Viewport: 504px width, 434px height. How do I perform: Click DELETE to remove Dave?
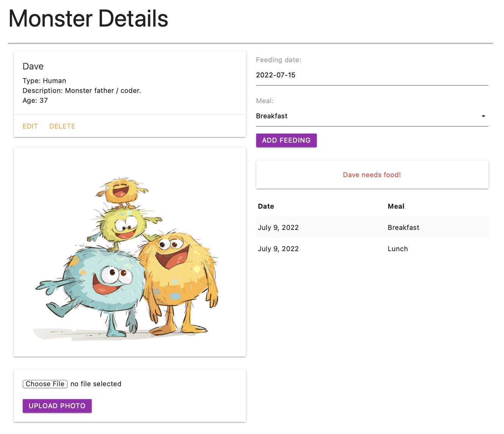(62, 126)
